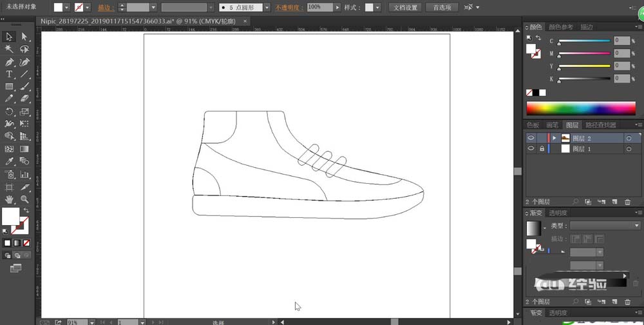Select the Hand tool
Screen dimensions: 644x325
coord(9,199)
